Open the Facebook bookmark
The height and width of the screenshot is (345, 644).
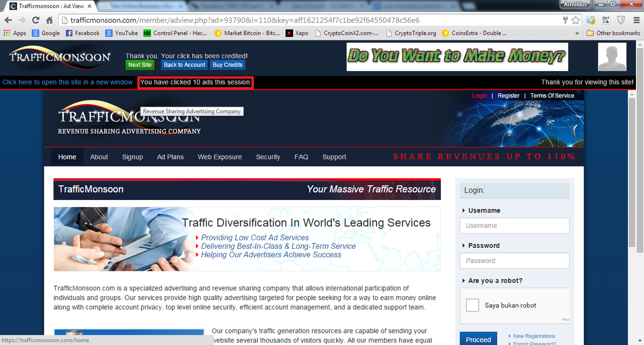click(82, 33)
